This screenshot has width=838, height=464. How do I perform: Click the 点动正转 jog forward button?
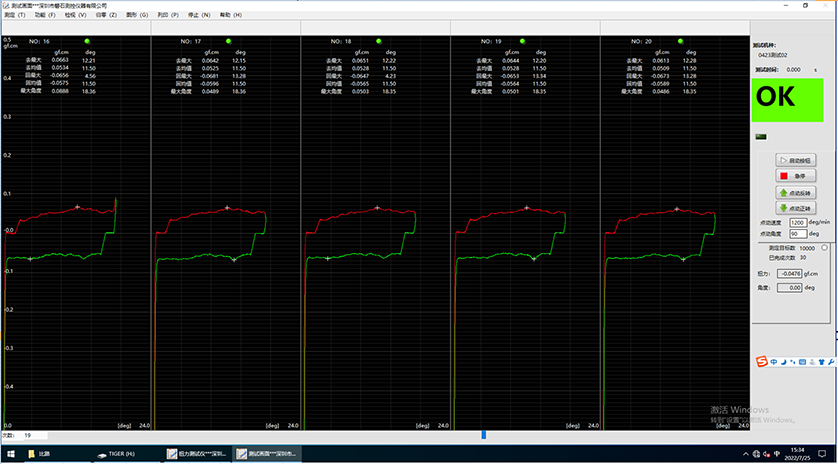point(795,207)
